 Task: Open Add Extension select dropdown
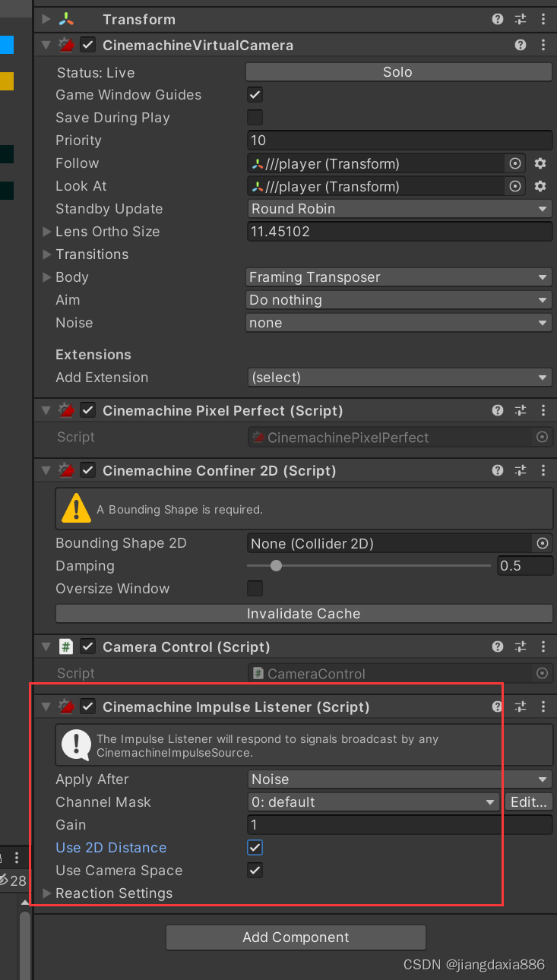pos(399,378)
